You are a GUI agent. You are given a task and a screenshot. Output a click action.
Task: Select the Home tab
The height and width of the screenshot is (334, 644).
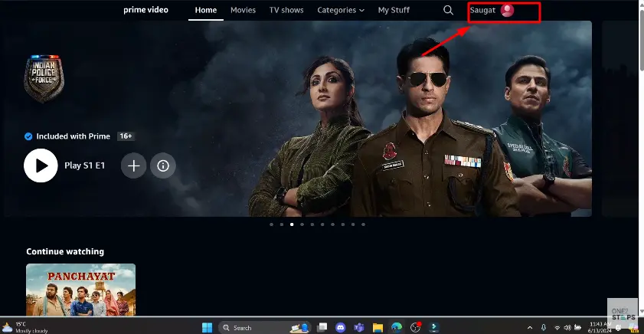[x=206, y=10]
